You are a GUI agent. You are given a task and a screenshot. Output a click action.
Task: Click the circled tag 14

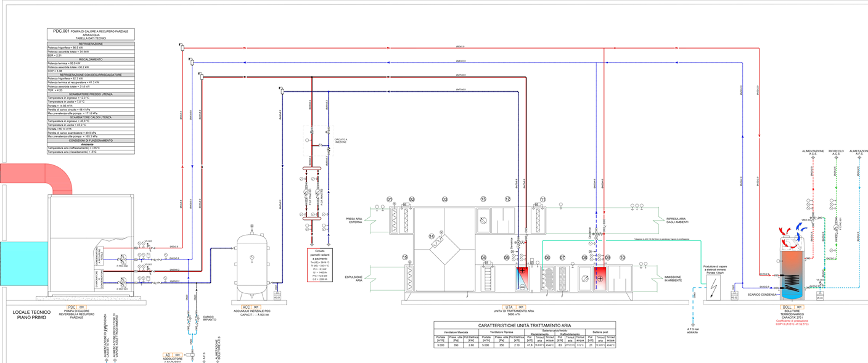tap(432, 236)
